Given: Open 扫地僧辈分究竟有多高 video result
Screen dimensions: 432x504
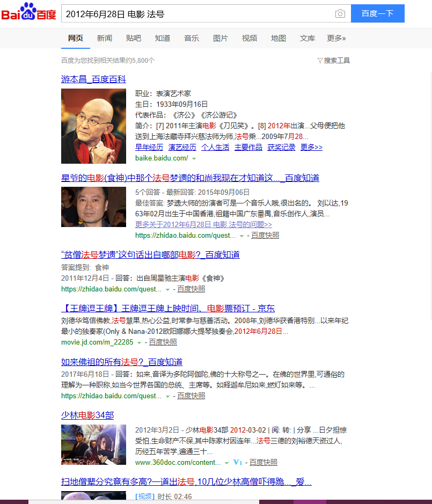Looking at the screenshot, I should pyautogui.click(x=186, y=481).
